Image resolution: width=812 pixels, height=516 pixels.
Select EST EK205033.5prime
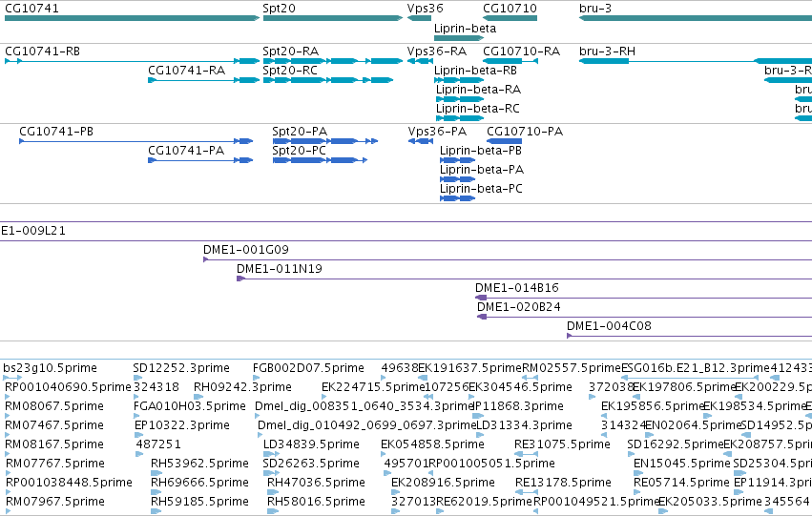click(x=711, y=503)
